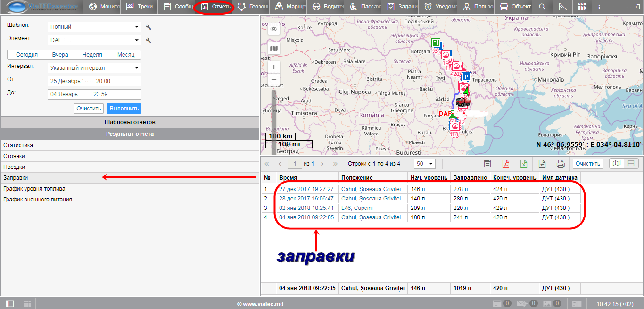Open the search tool in top bar
Screen dimensions: 644x309
(x=542, y=7)
